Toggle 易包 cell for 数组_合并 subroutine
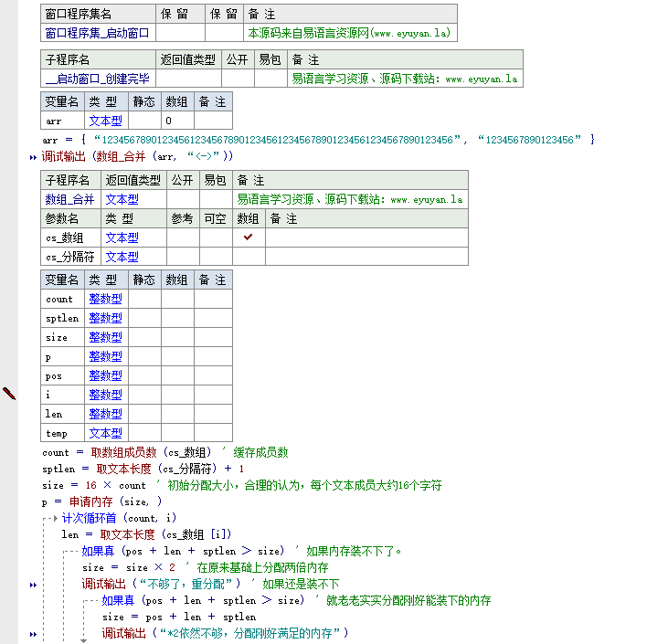The height and width of the screenshot is (644, 647). tap(216, 199)
